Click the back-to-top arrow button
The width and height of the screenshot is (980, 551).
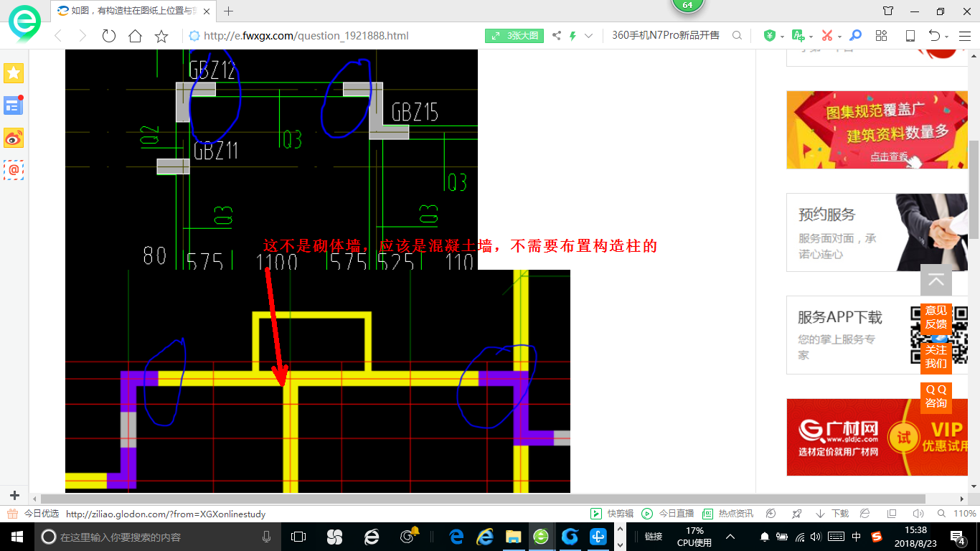pos(936,281)
